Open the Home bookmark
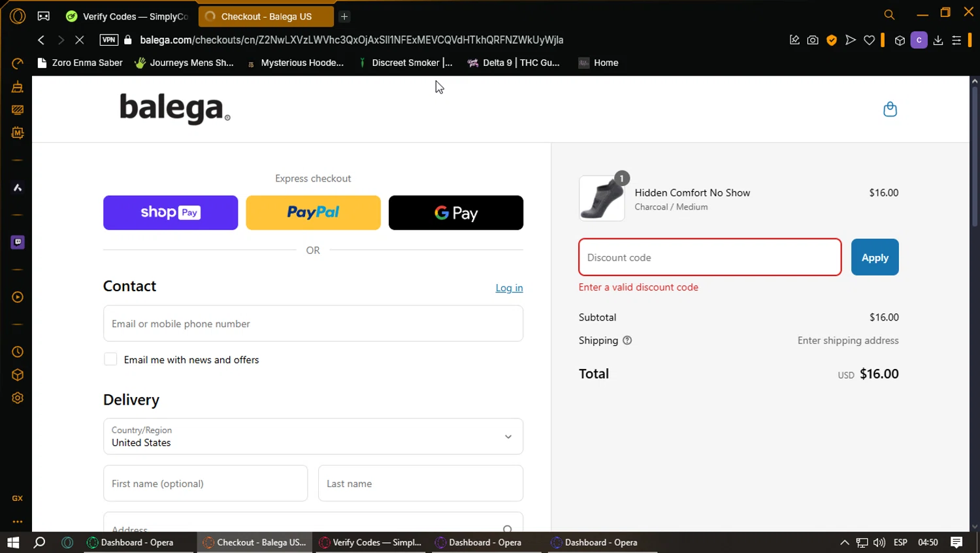Screen dimensions: 980x553 pyautogui.click(x=598, y=63)
